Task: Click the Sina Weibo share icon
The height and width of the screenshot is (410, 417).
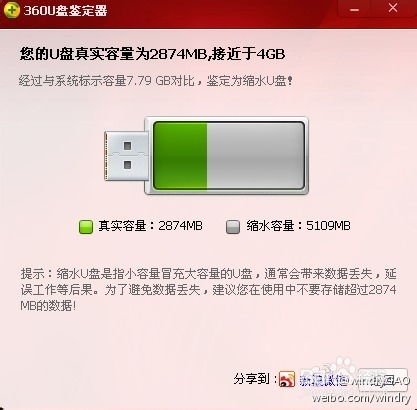Action: [287, 379]
